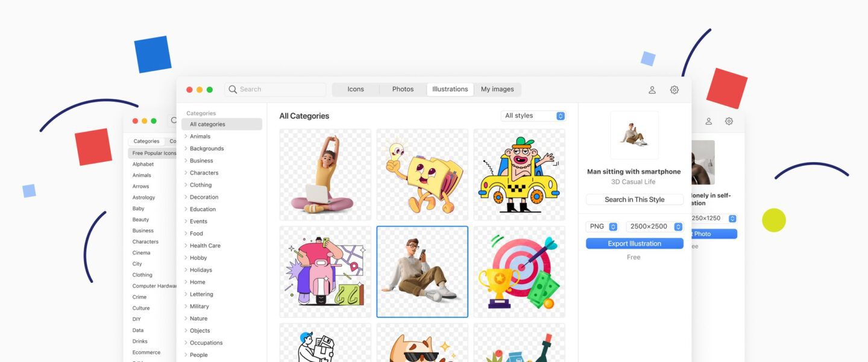Select the yoga woman with laptop illustration
868x362 pixels.
click(325, 174)
